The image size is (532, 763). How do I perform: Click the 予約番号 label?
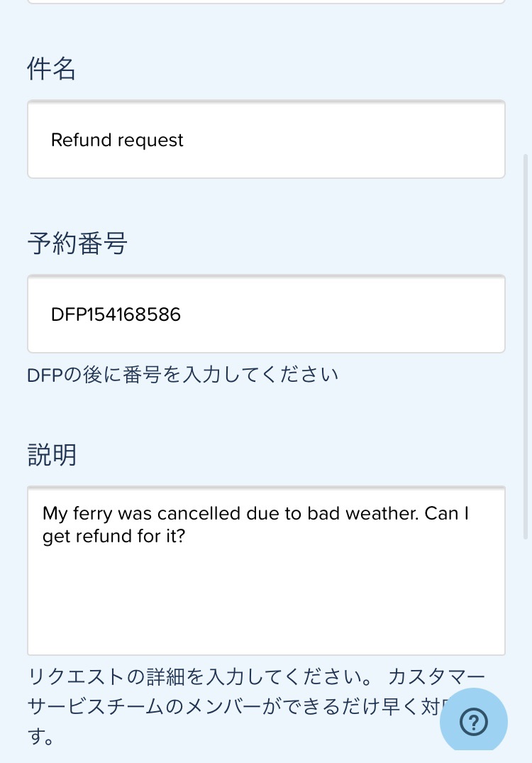77,243
